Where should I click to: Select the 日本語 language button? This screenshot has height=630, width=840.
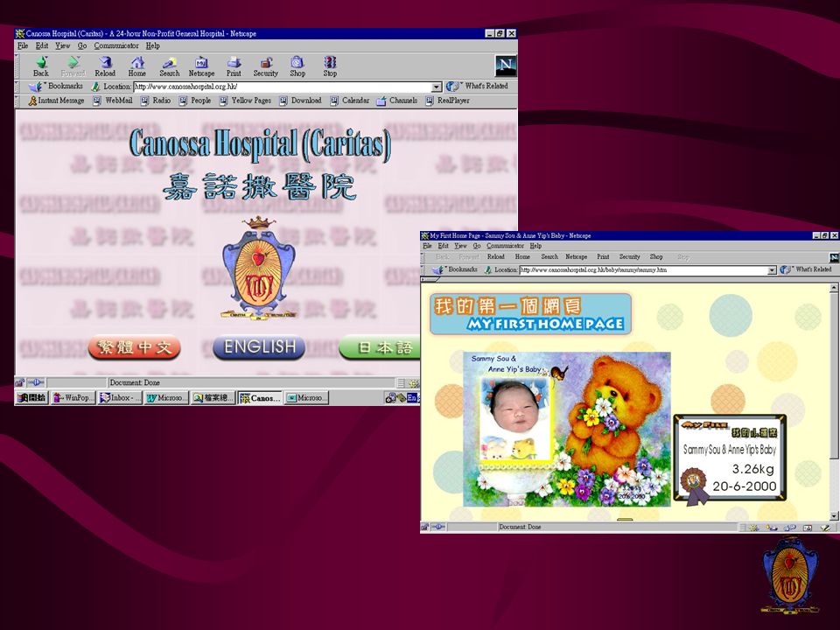(379, 347)
